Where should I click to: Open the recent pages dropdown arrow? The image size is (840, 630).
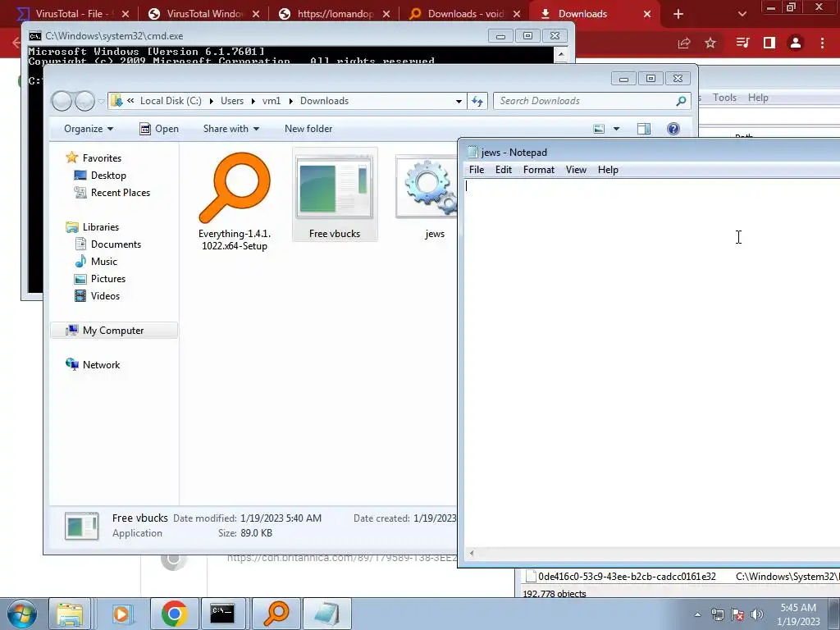coord(101,101)
